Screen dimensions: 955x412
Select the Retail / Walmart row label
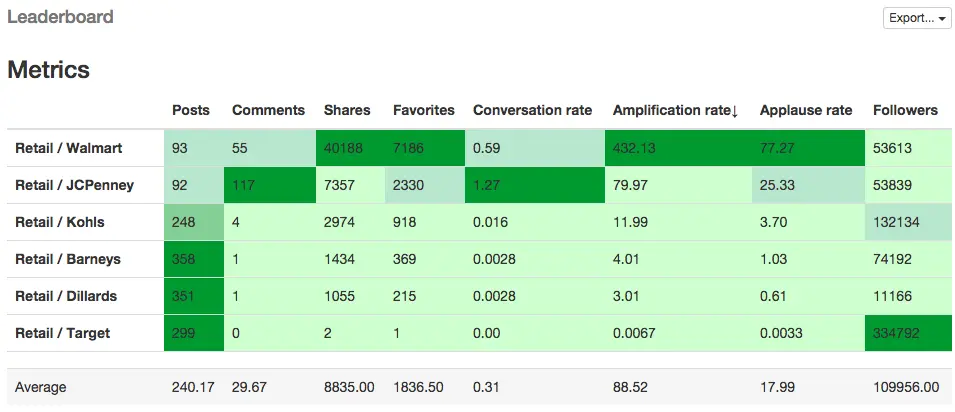[69, 148]
